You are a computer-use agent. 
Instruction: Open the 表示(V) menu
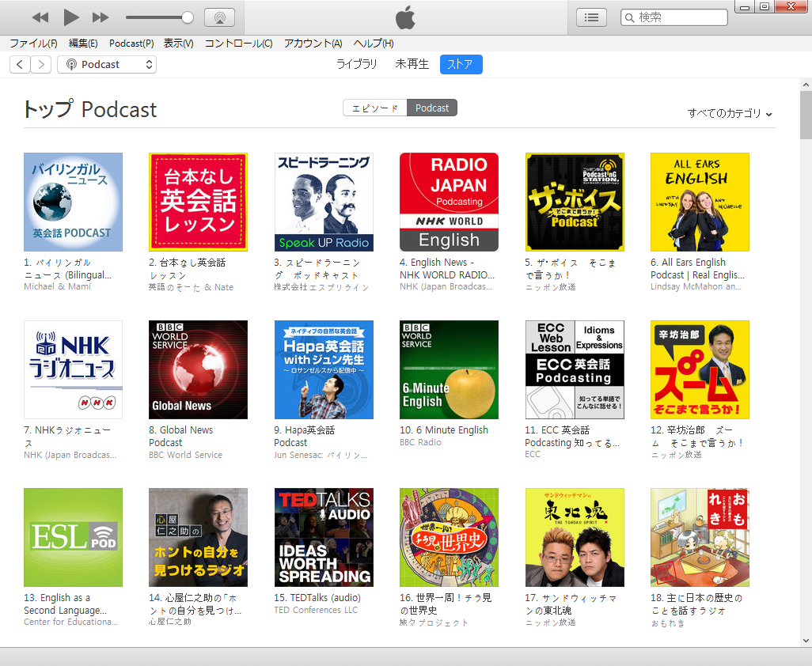click(179, 44)
